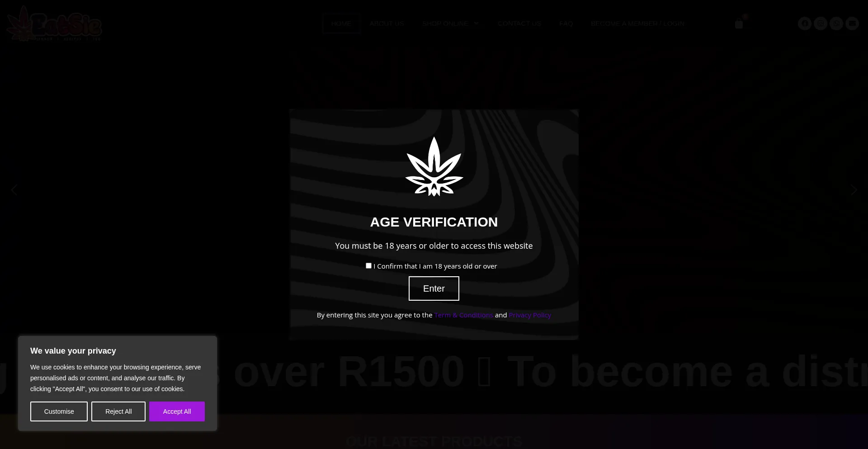Click the site logo in header
The height and width of the screenshot is (449, 868).
tap(54, 24)
